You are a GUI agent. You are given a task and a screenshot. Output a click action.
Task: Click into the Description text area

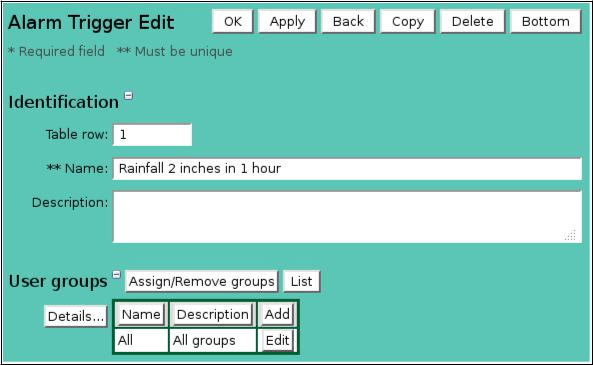347,217
